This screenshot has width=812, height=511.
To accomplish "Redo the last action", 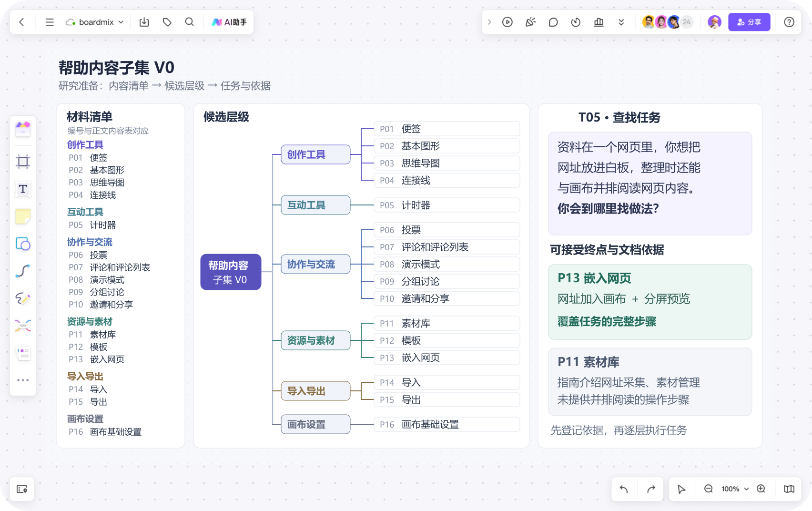I will point(651,489).
